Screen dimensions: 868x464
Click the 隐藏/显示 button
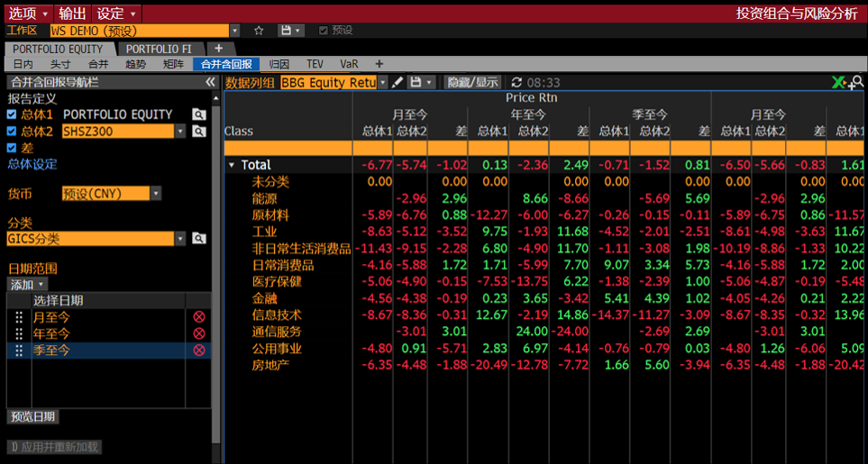(x=472, y=82)
